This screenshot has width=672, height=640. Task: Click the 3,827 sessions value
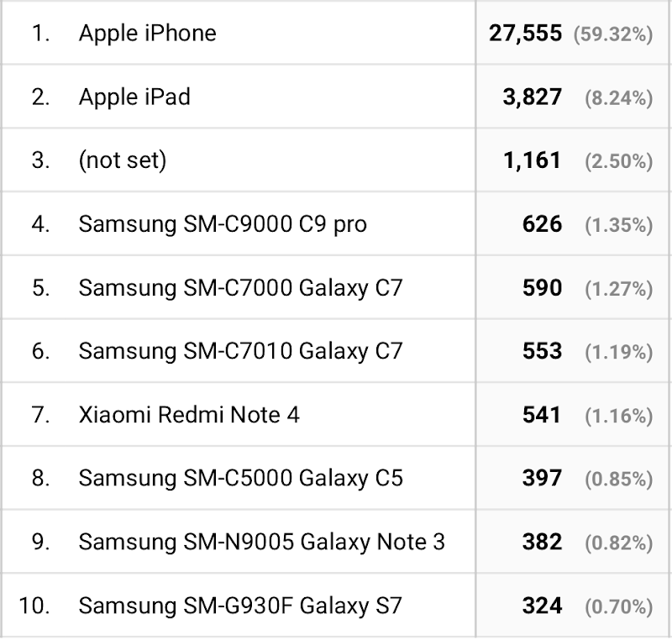point(533,97)
